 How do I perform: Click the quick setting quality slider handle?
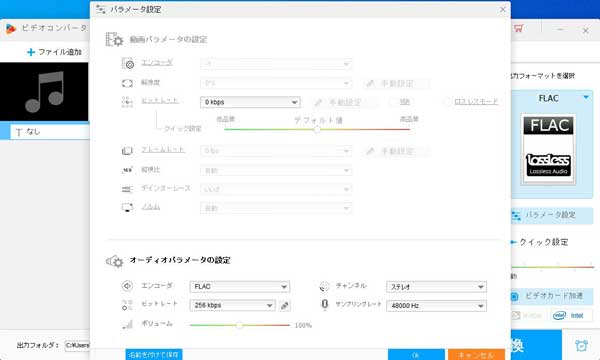coord(317,129)
